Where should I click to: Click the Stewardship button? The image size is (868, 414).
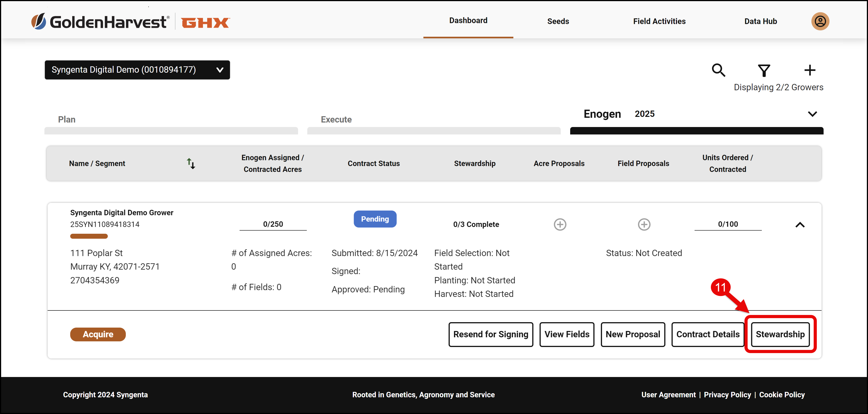coord(780,334)
